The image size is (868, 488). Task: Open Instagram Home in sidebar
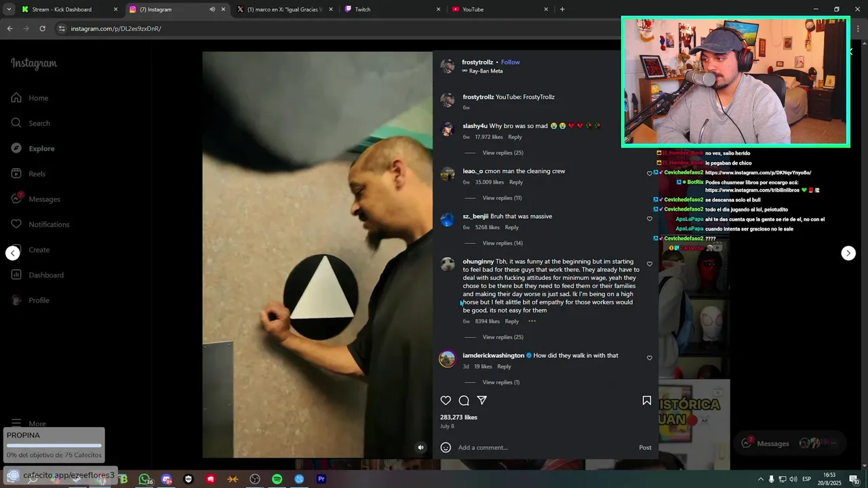30,98
